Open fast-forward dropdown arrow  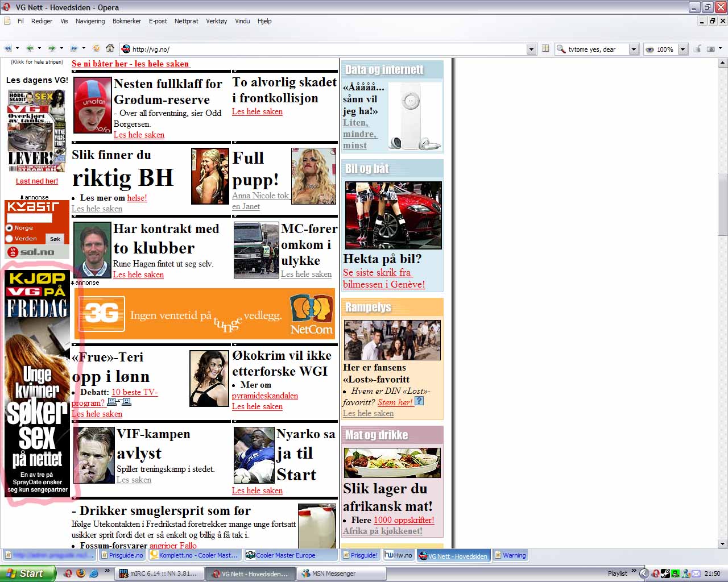coord(84,49)
